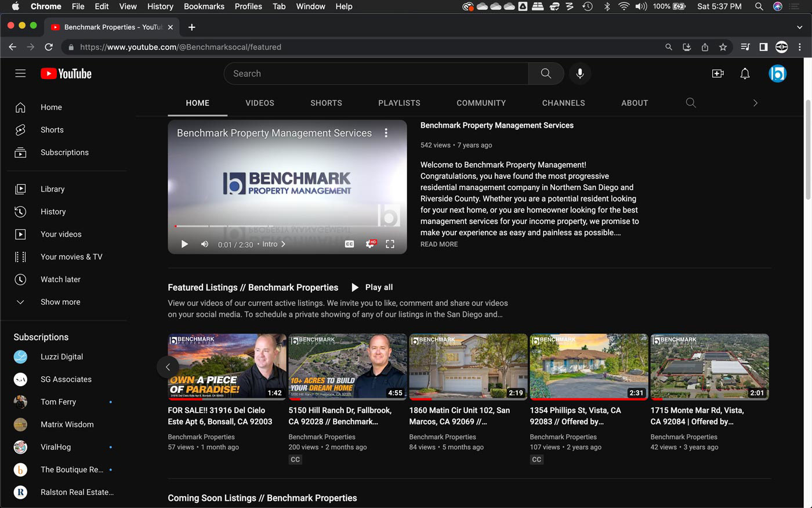This screenshot has height=508, width=812.
Task: Switch to the VIDEOS tab
Action: pyautogui.click(x=260, y=103)
